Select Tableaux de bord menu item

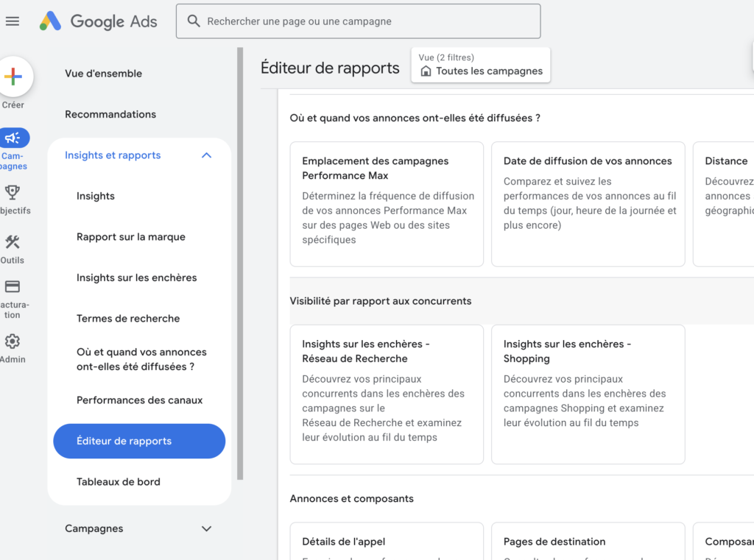coord(119,482)
